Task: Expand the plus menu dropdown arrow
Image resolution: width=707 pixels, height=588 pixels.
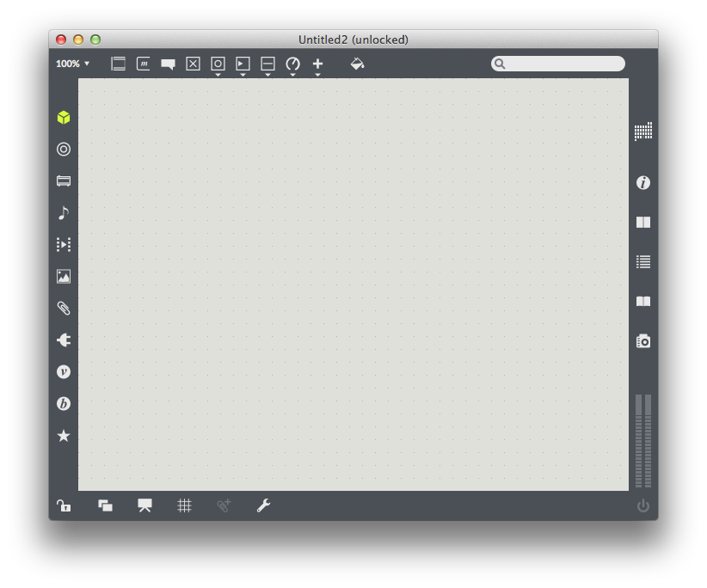Action: point(318,75)
